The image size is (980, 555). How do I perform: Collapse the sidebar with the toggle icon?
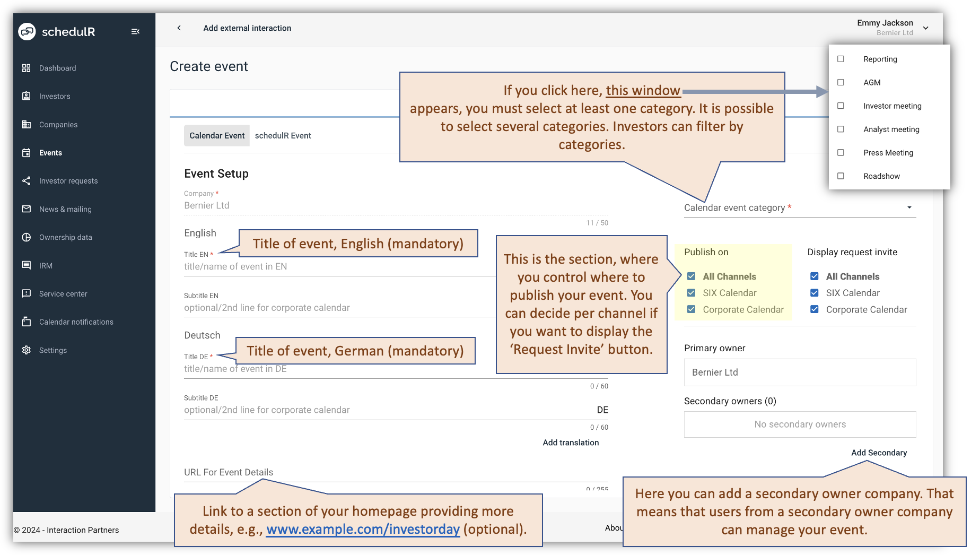pos(136,32)
